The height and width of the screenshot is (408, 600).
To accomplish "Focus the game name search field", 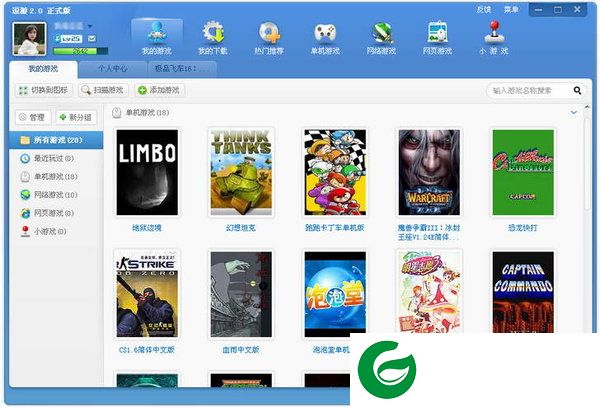I will coord(530,91).
